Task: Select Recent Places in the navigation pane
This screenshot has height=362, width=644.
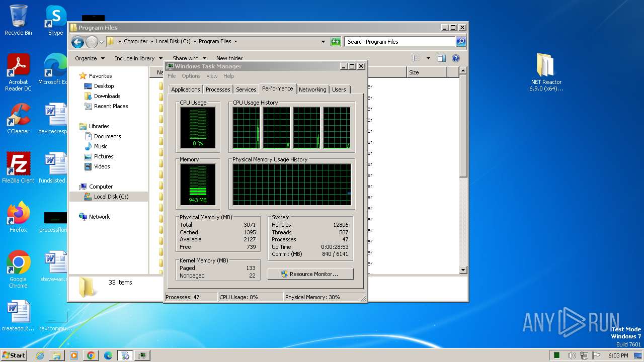Action: [111, 106]
